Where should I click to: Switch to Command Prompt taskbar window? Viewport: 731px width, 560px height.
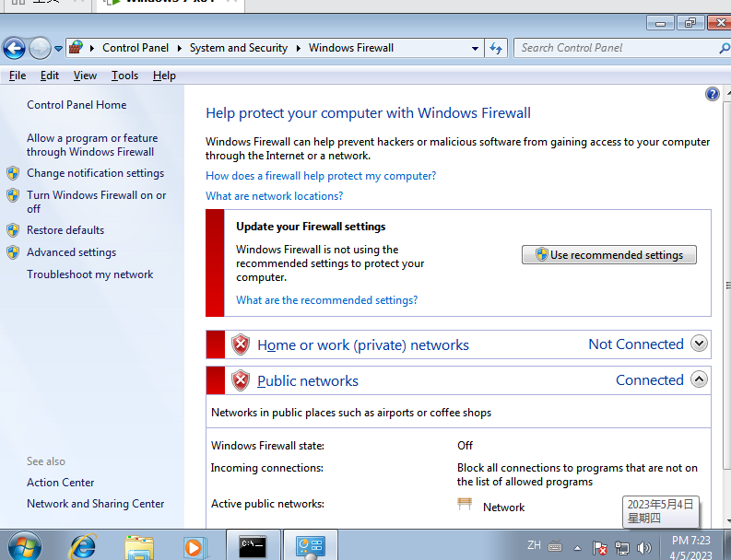point(253,545)
